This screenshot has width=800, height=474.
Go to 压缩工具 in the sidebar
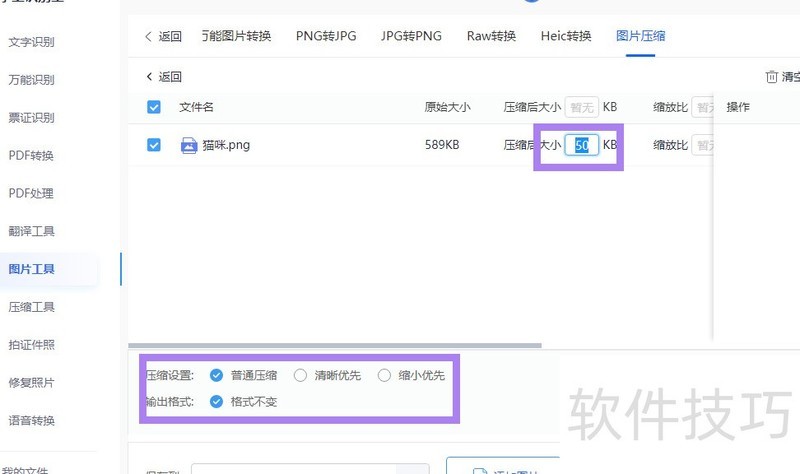point(32,307)
